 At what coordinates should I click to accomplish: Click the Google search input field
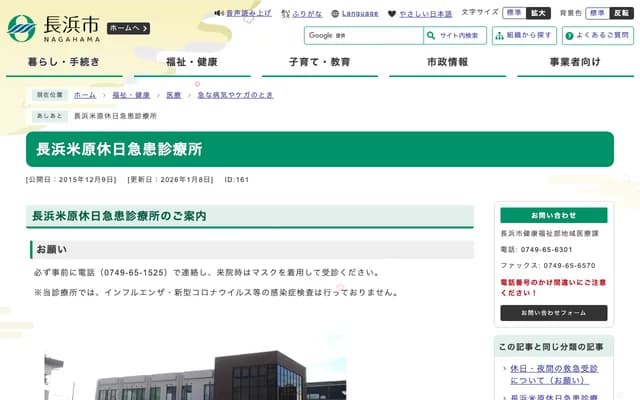coord(364,36)
